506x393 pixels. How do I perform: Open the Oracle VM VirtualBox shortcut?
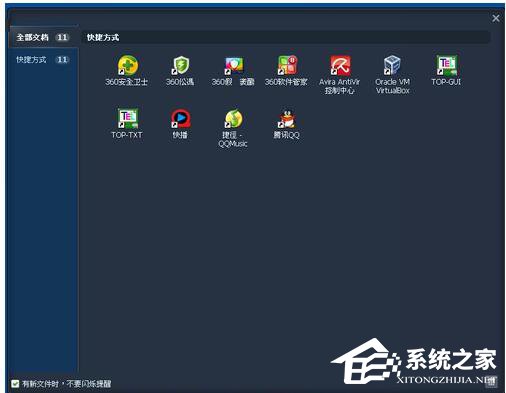tap(392, 65)
